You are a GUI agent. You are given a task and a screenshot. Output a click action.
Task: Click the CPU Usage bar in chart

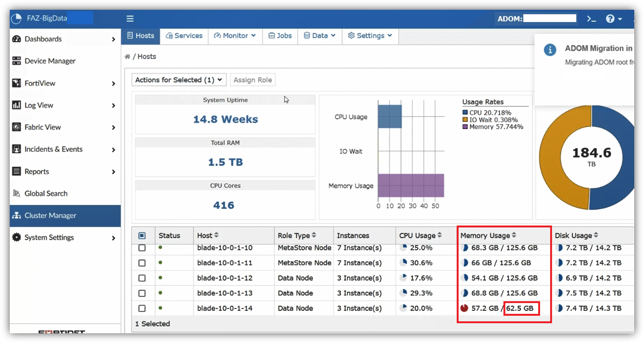(390, 117)
